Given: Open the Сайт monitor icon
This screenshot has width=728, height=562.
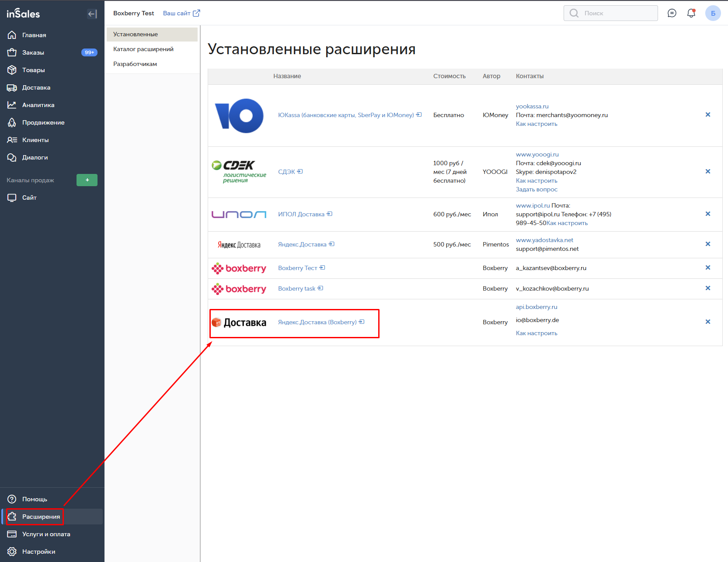Looking at the screenshot, I should [12, 198].
